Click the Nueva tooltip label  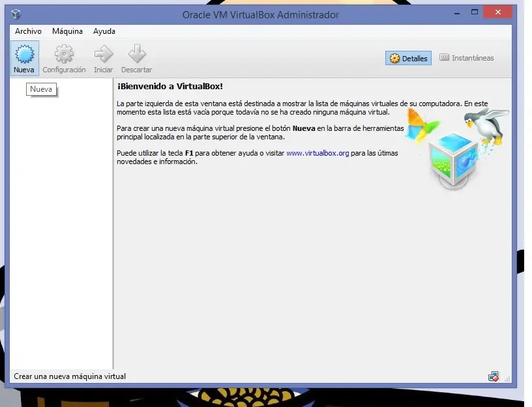[41, 89]
